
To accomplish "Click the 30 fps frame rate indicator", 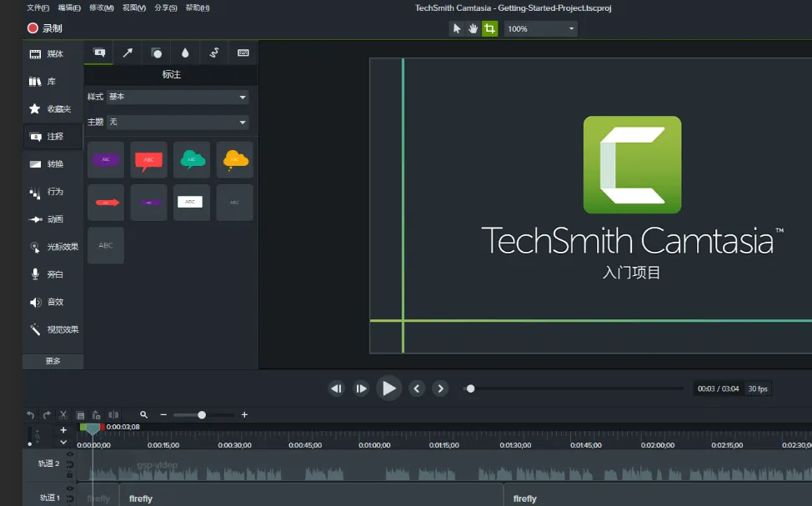I will [758, 389].
